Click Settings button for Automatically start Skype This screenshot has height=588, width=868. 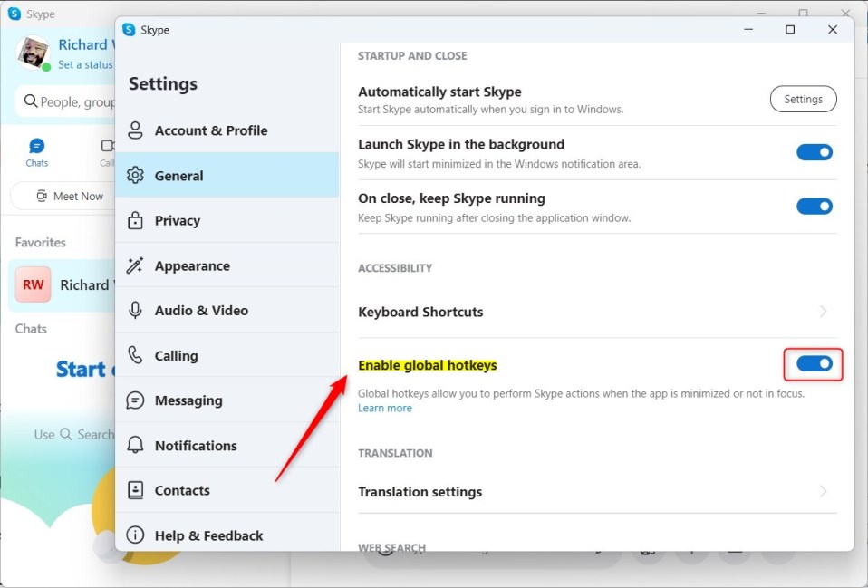click(804, 99)
